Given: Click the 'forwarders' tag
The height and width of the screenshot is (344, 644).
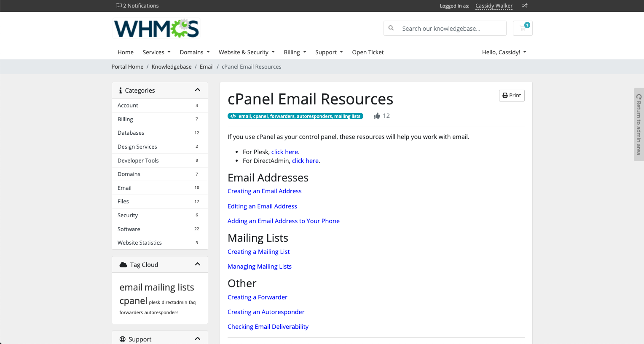Looking at the screenshot, I should 131,313.
